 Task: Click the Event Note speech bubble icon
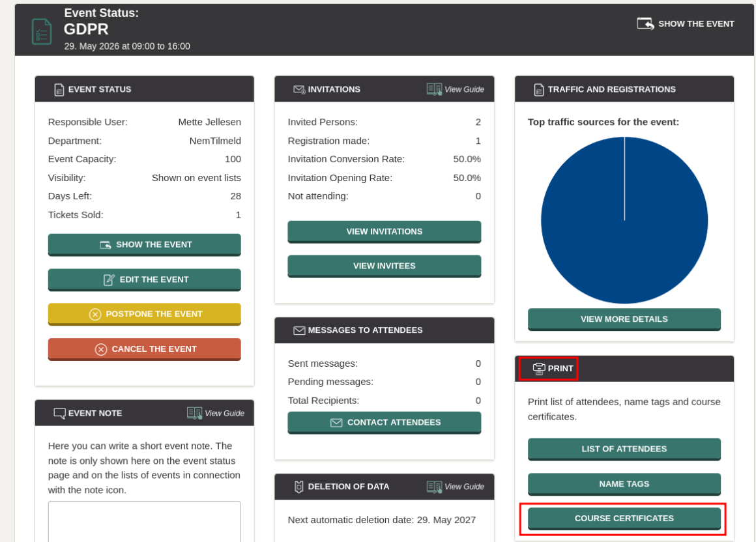pos(59,414)
